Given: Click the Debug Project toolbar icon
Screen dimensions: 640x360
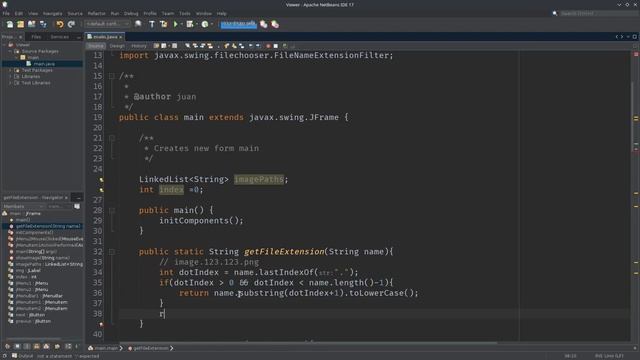Looking at the screenshot, I should click(190, 24).
